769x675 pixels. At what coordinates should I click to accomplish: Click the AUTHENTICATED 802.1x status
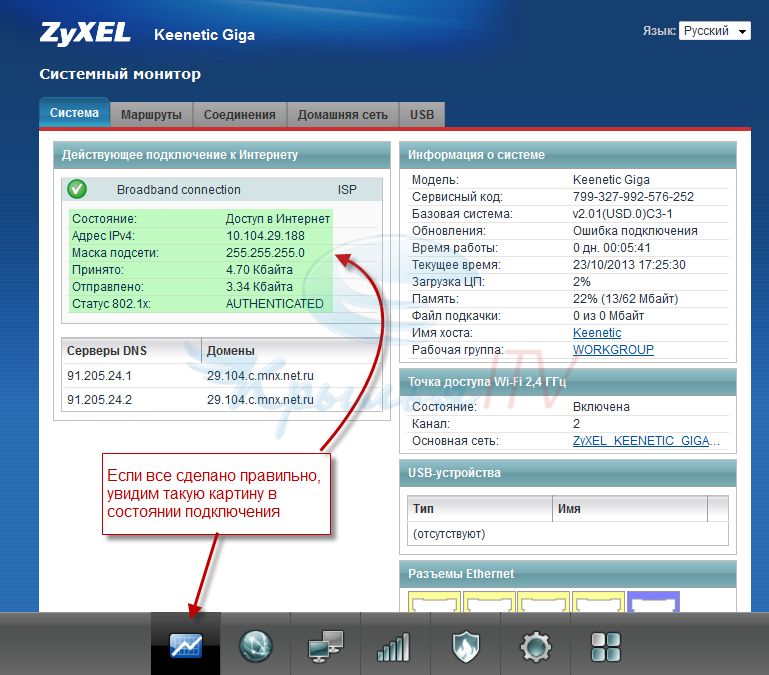[x=275, y=304]
